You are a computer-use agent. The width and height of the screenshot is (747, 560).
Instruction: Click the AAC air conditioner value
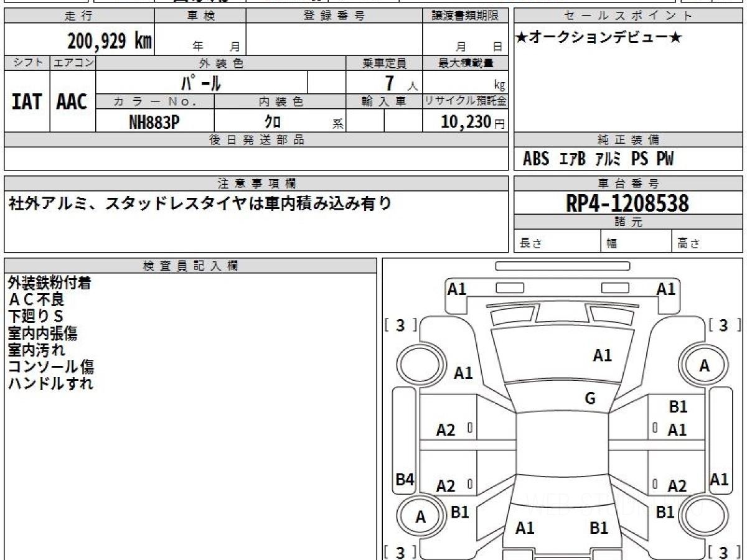point(72,101)
